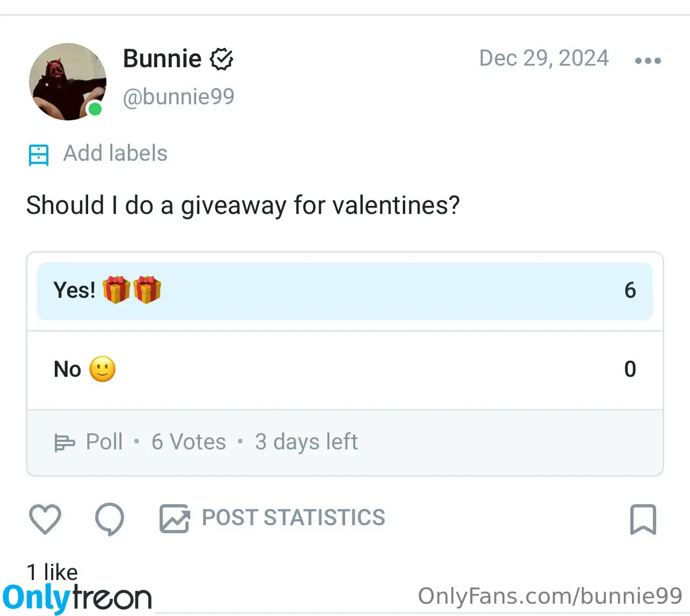The width and height of the screenshot is (690, 616).
Task: Click the Dec 29, 2024 post date
Action: click(544, 58)
